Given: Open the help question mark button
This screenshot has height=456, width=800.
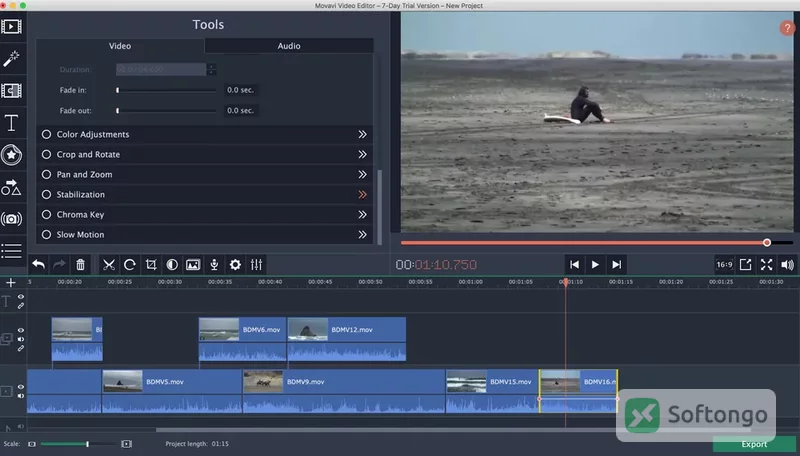Looking at the screenshot, I should point(787,28).
